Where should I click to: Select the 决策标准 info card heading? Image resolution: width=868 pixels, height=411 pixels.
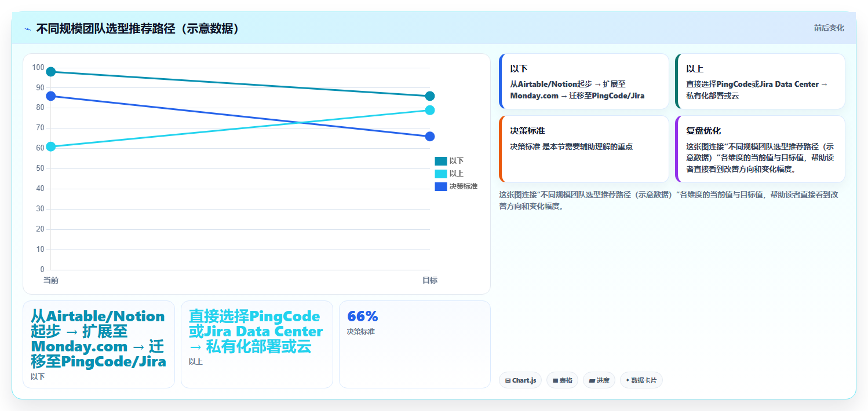coord(527,131)
